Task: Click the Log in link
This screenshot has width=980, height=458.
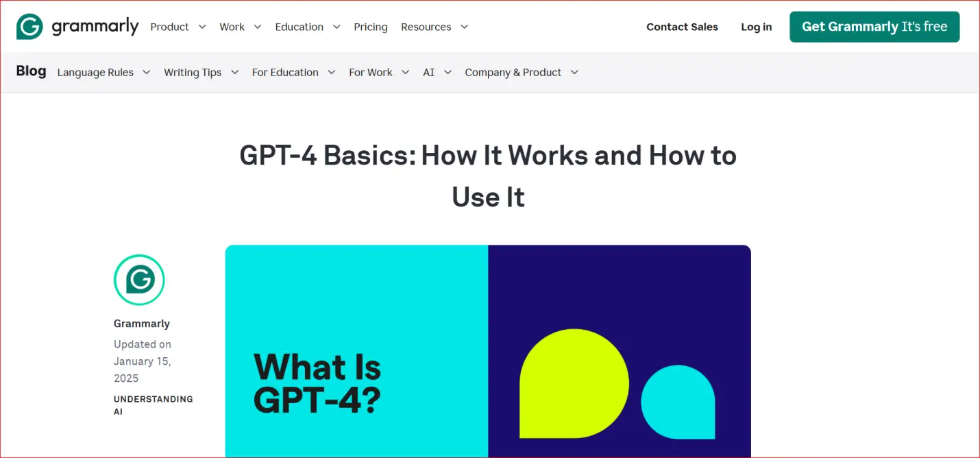Action: click(x=756, y=27)
